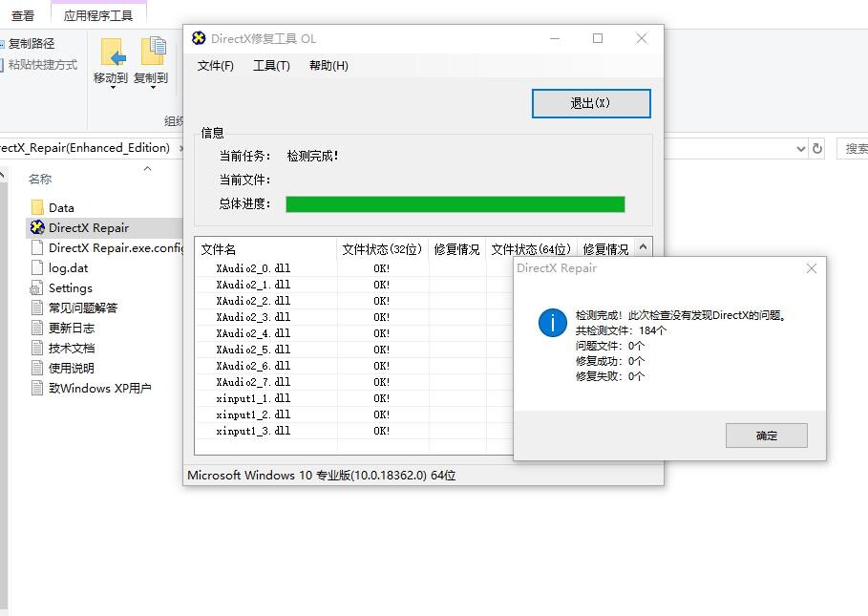Open the 工具(T) menu
Image resolution: width=868 pixels, height=616 pixels.
(x=271, y=66)
